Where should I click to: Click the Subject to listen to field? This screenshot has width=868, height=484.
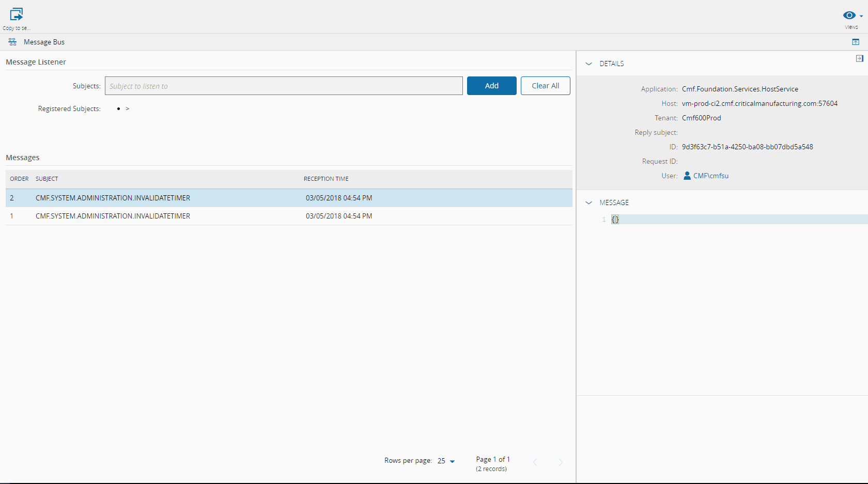[x=284, y=86]
